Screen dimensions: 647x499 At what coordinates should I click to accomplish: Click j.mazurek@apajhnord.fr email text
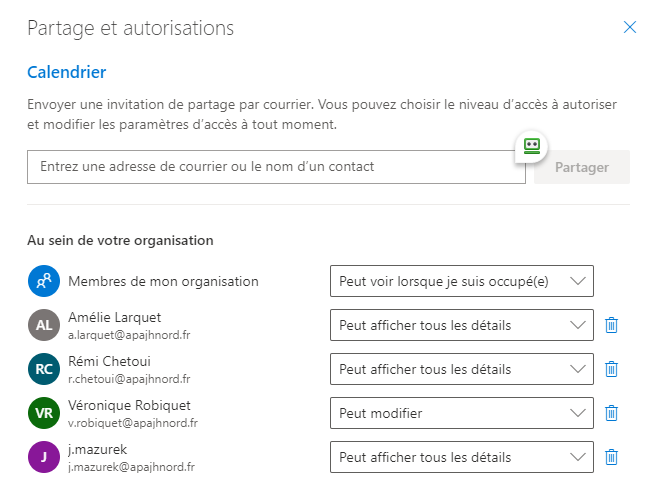pyautogui.click(x=131, y=467)
